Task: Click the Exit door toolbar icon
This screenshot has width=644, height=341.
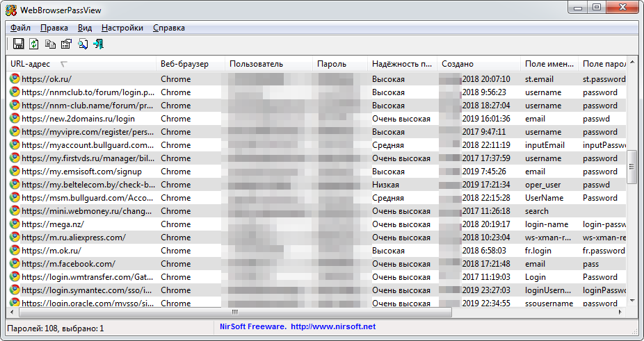Action: click(99, 44)
